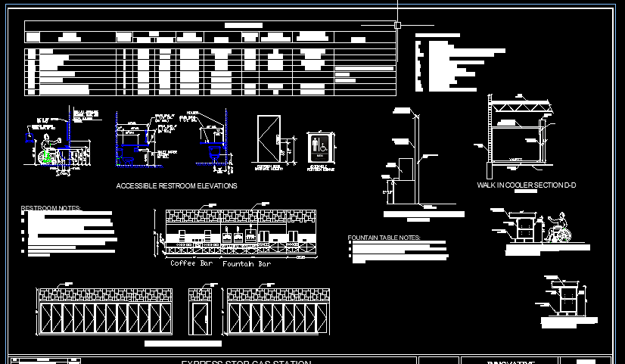Select the toilet side elevation drawing
Viewport: 625px width, 364px height.
(x=213, y=142)
